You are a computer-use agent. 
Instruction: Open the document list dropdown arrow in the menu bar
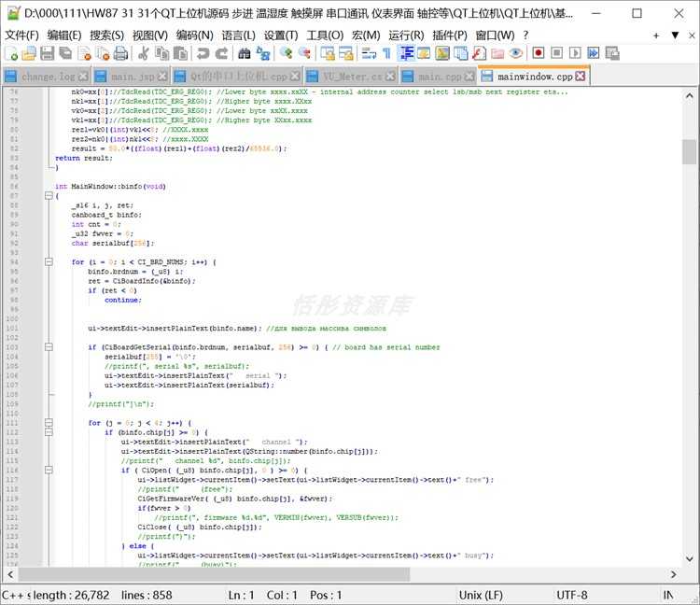click(675, 35)
